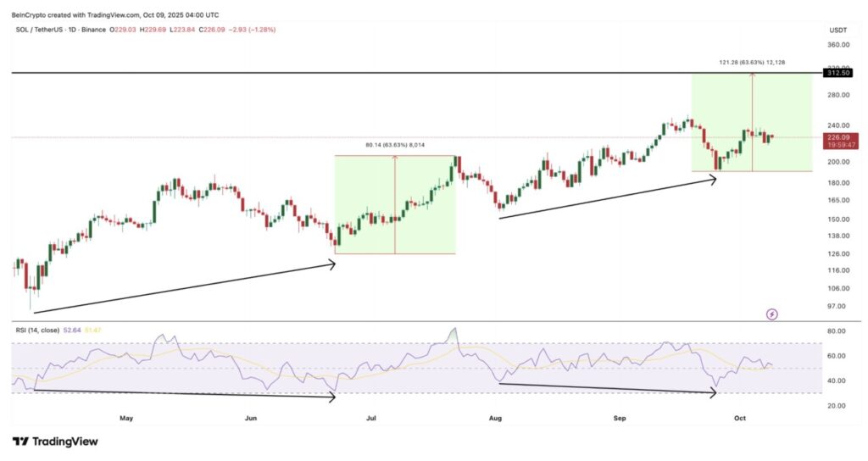Click the 80.14 (63.63%) measurement label
868x461 pixels.
tap(395, 146)
